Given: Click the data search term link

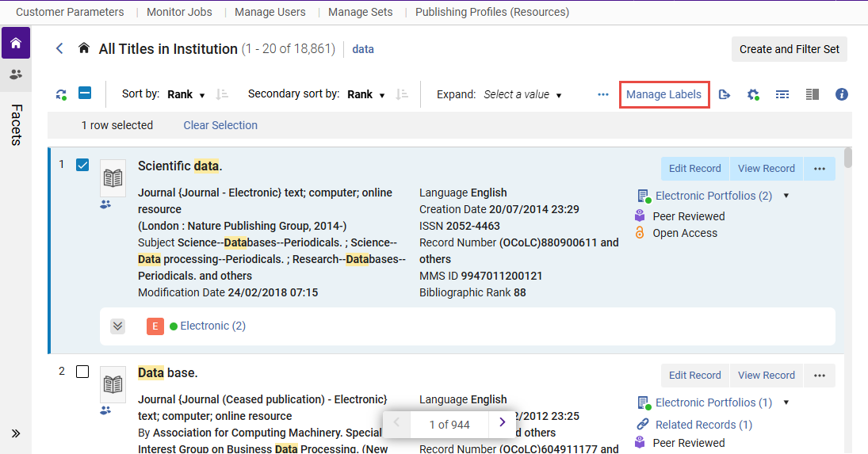Looking at the screenshot, I should (x=362, y=49).
